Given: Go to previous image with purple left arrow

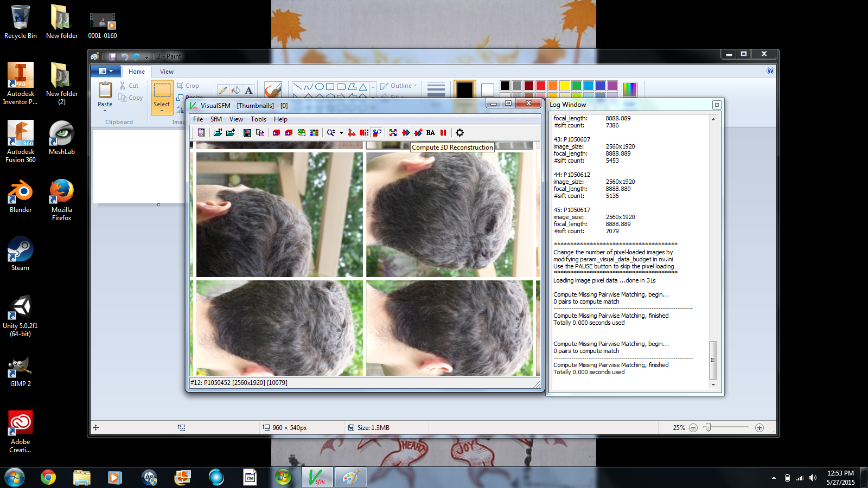Looking at the screenshot, I should point(276,133).
